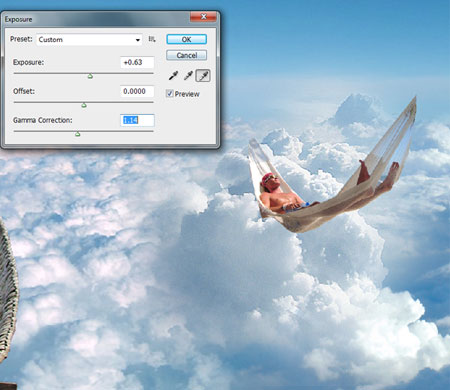Open the Preset dropdown showing Custom
Viewport: 450px width, 390px height.
(89, 40)
